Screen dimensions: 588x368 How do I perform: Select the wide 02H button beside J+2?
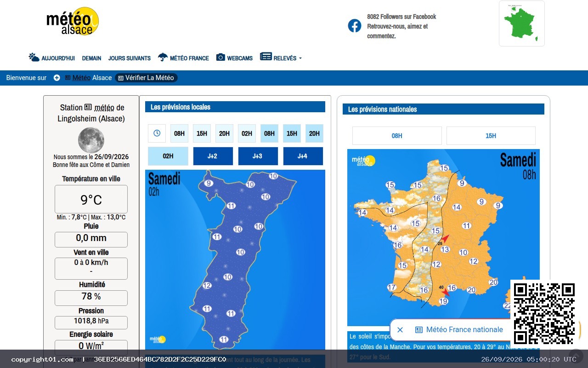tap(168, 156)
